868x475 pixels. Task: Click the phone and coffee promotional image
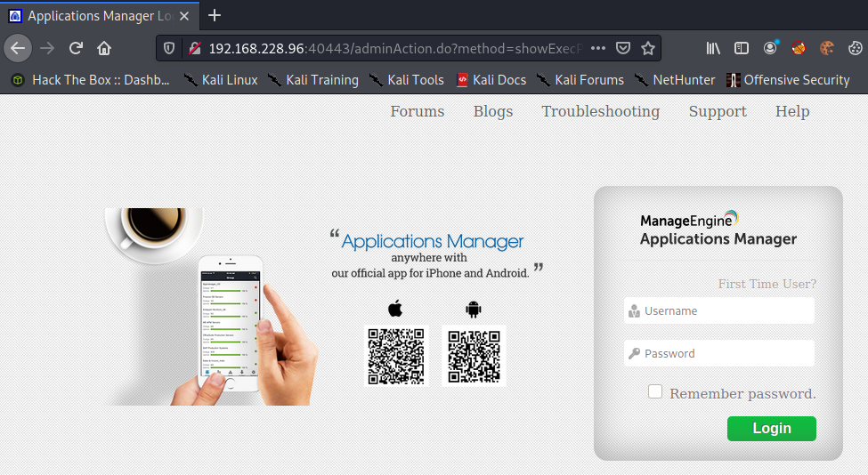210,307
